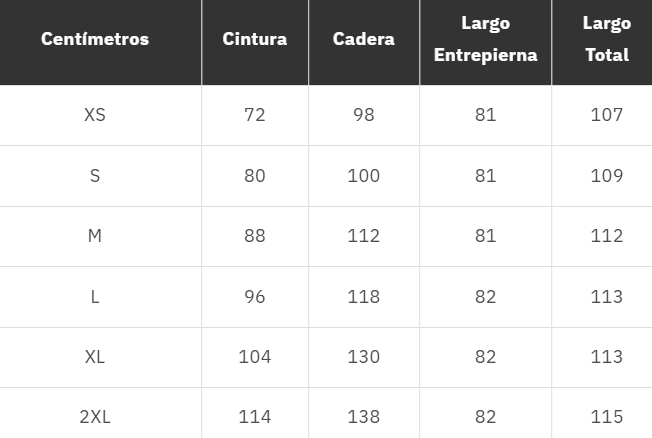Select the 2XL Largo Total value 115
The height and width of the screenshot is (438, 652).
click(x=606, y=417)
